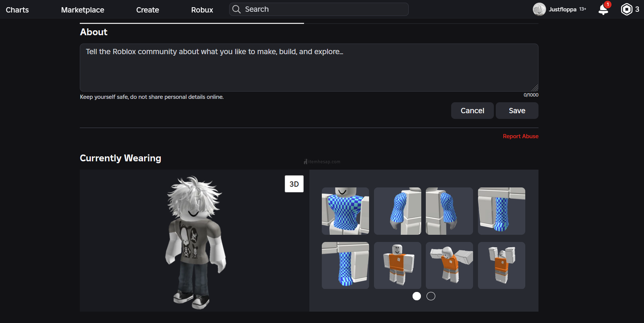The height and width of the screenshot is (323, 644).
Task: Open the Charts menu
Action: coord(17,10)
